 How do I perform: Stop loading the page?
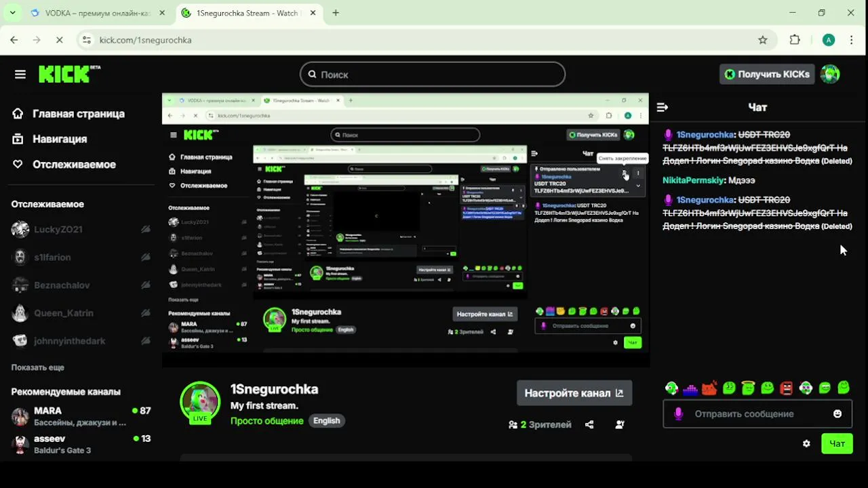[x=59, y=40]
